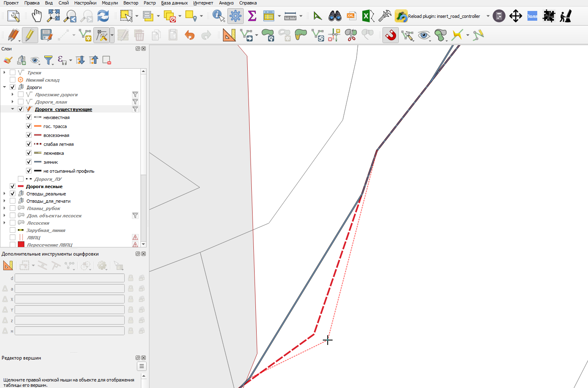Open the Растр menu
The width and height of the screenshot is (588, 388).
(x=149, y=3)
